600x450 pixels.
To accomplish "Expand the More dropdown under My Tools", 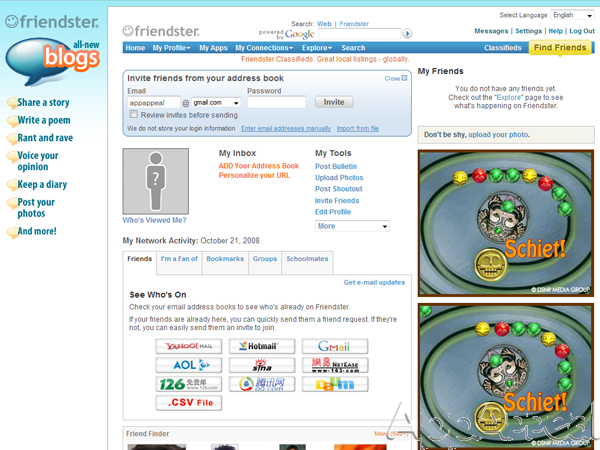I will (x=352, y=226).
